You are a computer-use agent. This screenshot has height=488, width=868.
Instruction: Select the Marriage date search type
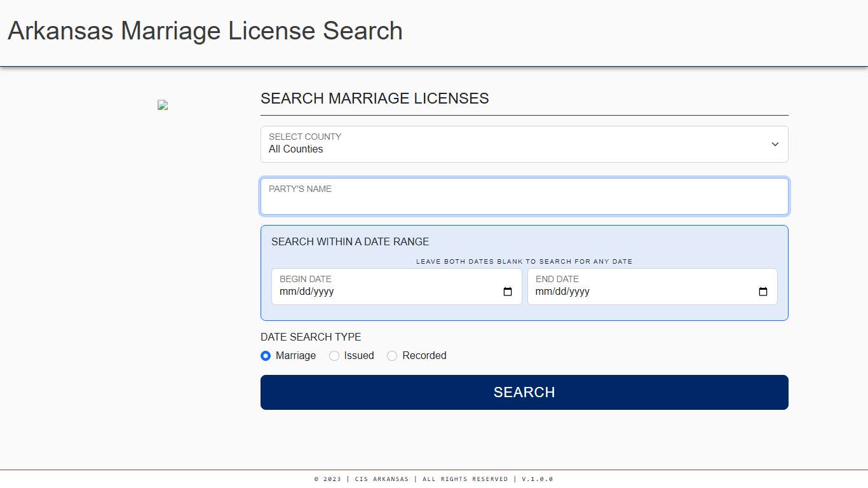pos(266,356)
